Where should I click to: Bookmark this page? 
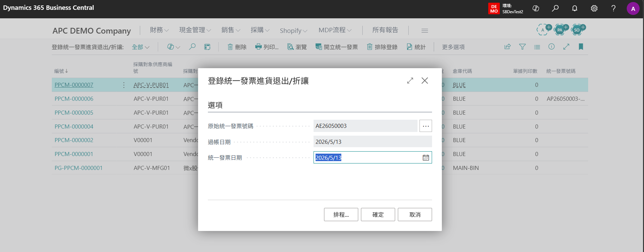(581, 47)
